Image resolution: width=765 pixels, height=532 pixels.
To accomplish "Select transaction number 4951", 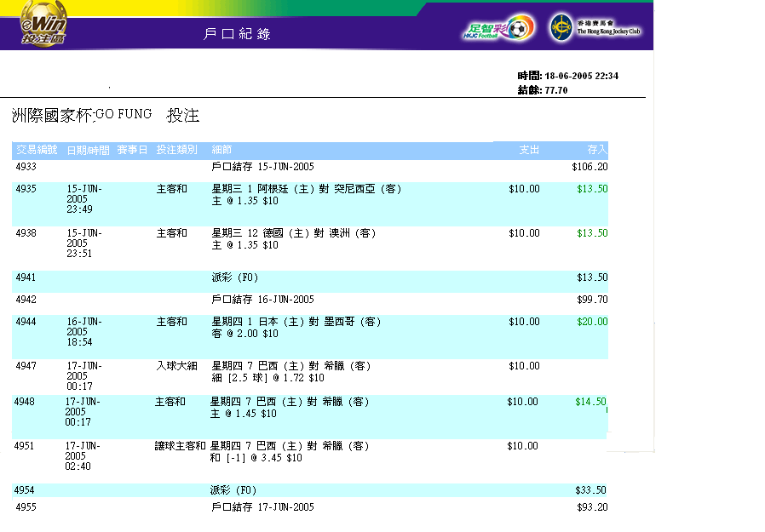I will point(24,446).
